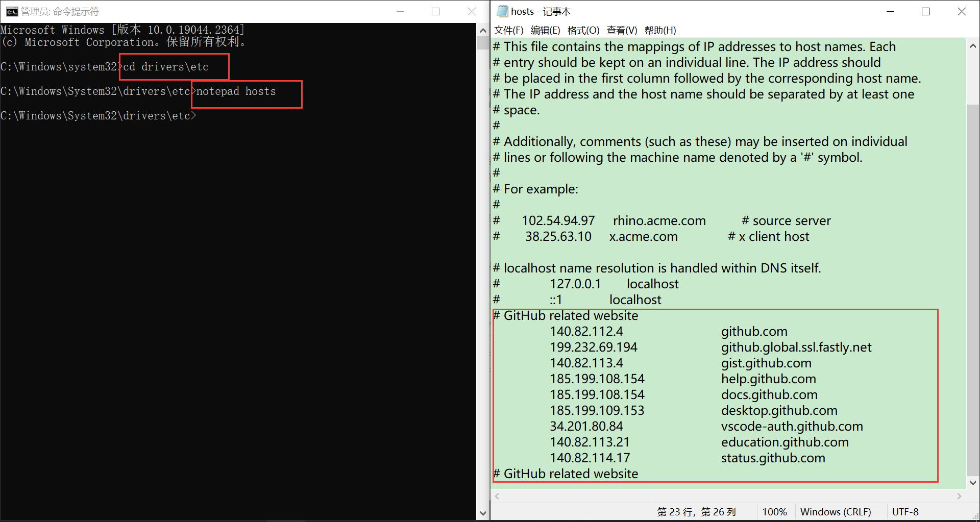980x522 pixels.
Task: Click IP address 199.232.69.194
Action: [x=594, y=347]
